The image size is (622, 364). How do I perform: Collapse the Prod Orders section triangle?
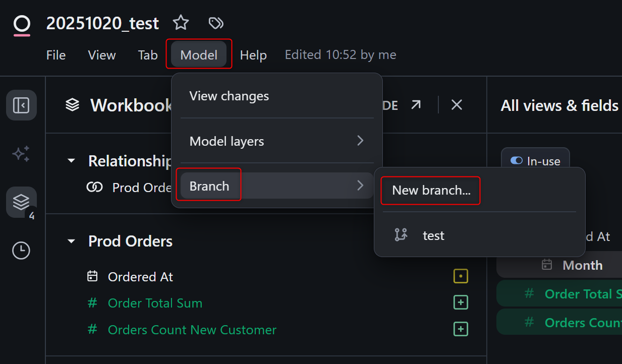click(x=72, y=241)
